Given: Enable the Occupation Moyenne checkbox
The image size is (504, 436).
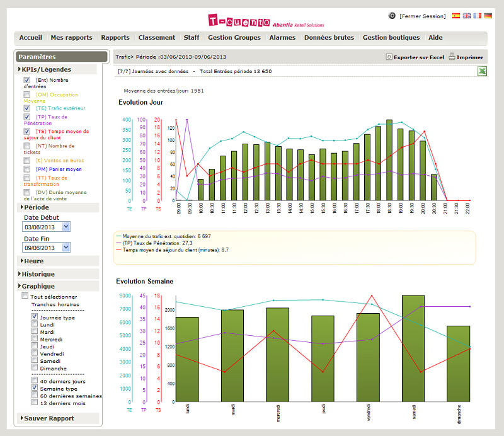Looking at the screenshot, I should [27, 95].
